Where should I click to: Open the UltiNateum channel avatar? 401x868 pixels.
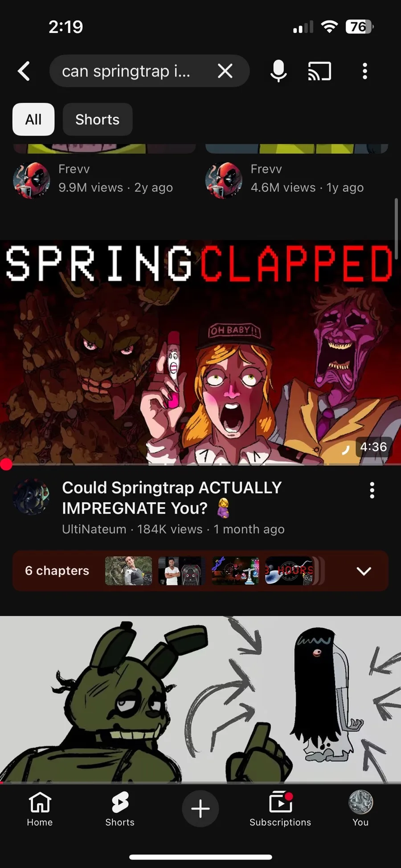click(x=31, y=497)
